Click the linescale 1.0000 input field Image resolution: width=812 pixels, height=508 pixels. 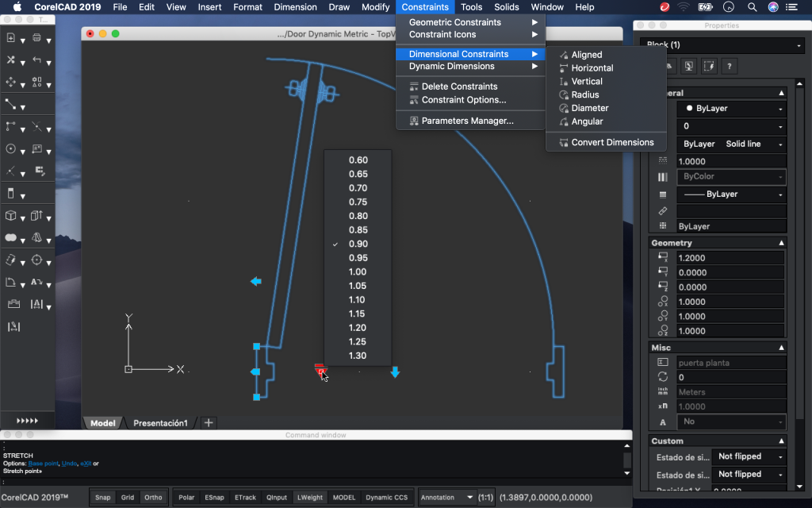click(x=731, y=161)
